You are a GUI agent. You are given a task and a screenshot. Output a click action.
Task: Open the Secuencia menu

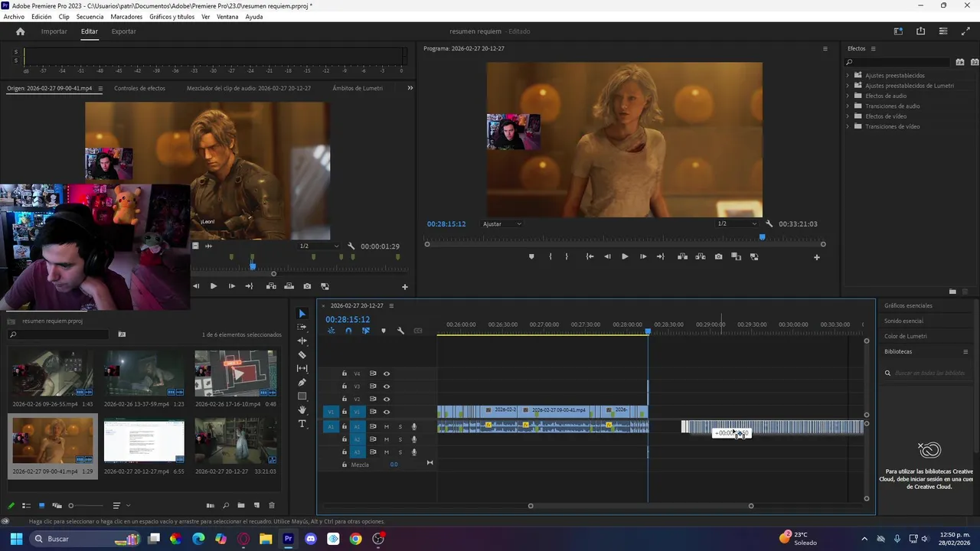[x=90, y=17]
